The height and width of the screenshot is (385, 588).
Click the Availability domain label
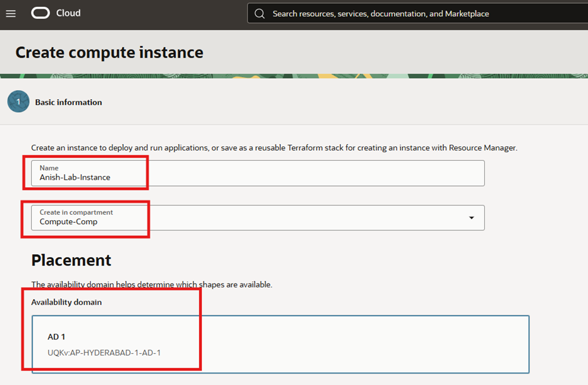66,302
